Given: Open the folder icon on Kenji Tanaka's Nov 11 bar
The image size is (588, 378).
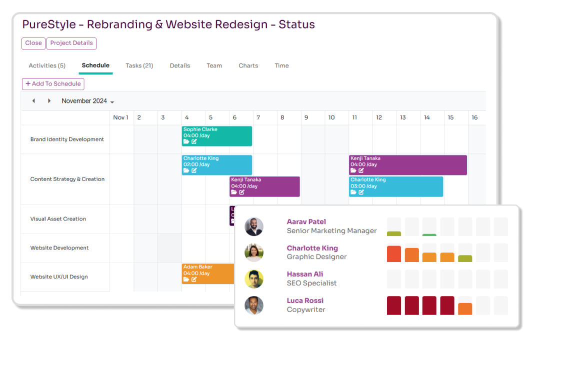Looking at the screenshot, I should pos(354,170).
